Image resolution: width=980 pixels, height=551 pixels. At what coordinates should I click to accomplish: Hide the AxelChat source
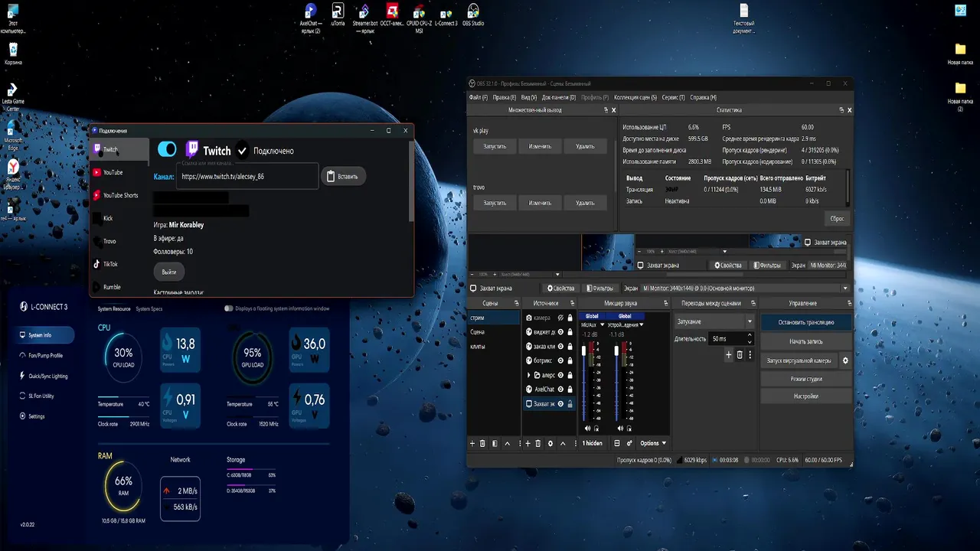point(560,390)
